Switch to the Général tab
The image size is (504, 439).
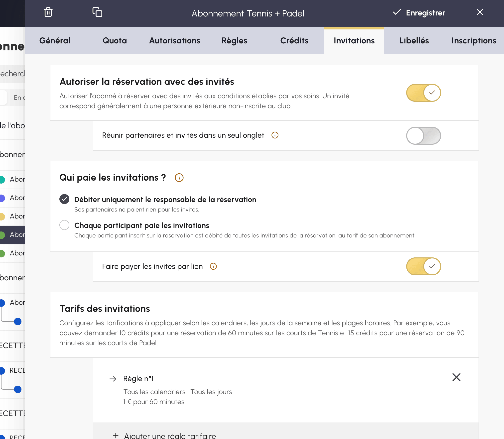(55, 40)
